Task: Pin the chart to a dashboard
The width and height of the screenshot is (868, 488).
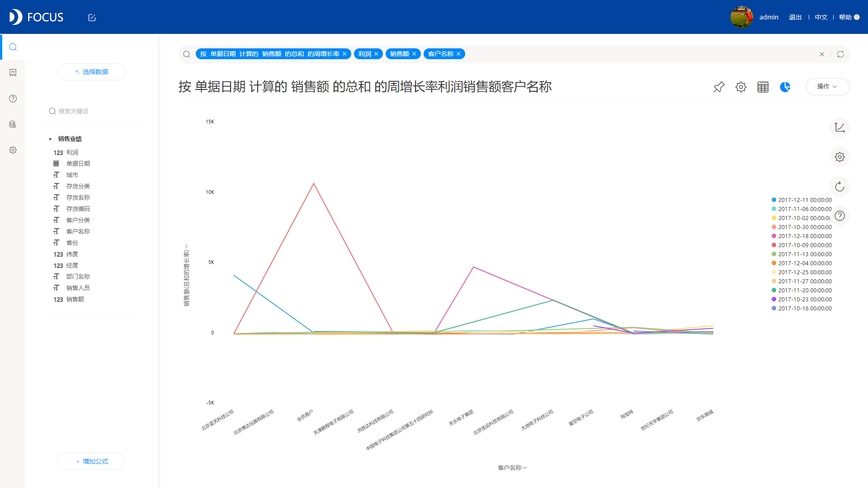Action: coord(718,87)
